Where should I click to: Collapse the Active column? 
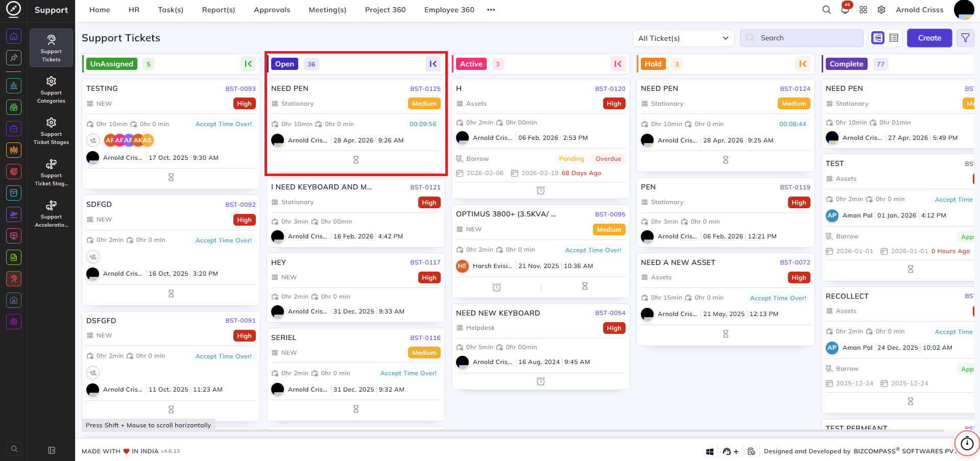618,64
